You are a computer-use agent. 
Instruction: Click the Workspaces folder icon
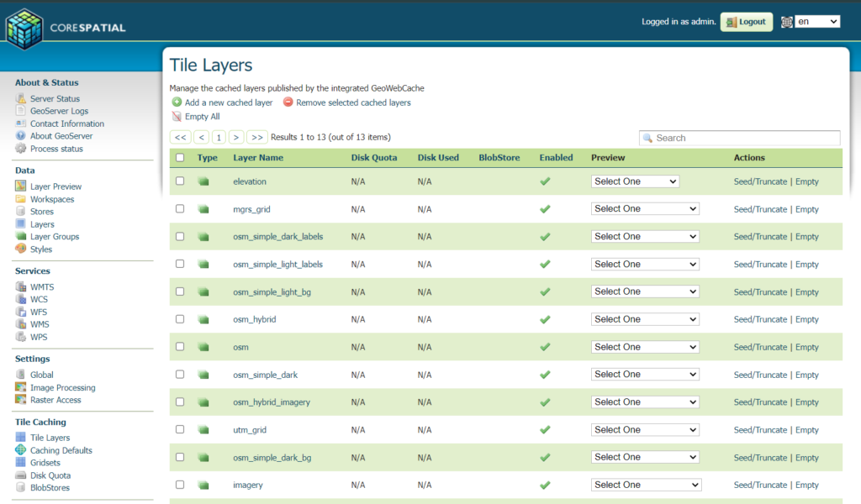point(21,199)
